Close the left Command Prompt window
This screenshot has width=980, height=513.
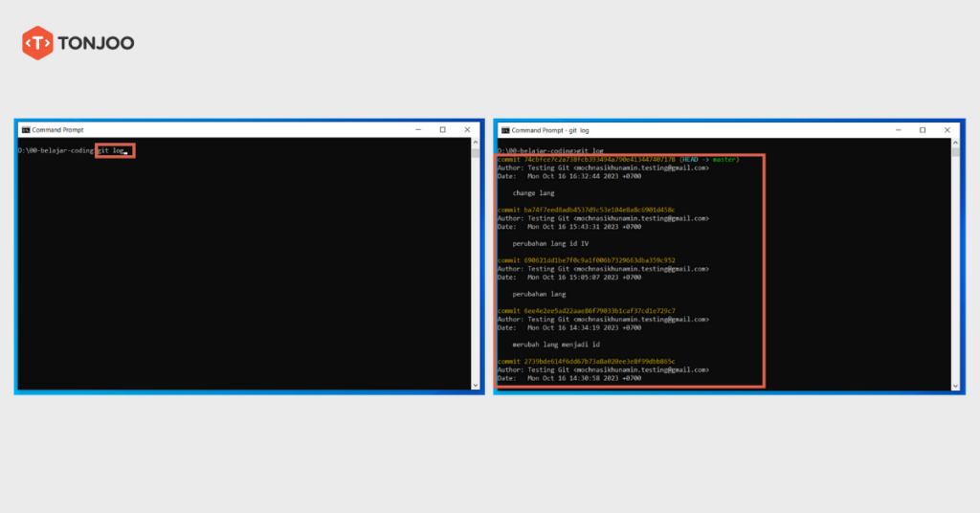(467, 129)
